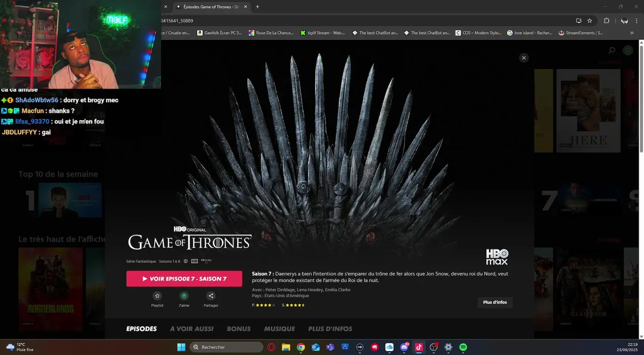
Task: Bookmark this page with the star icon
Action: pos(590,21)
